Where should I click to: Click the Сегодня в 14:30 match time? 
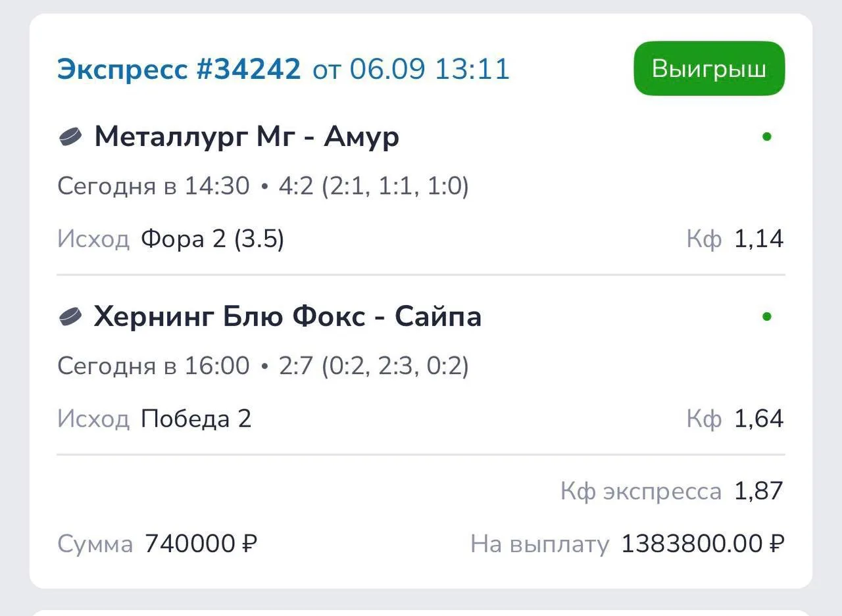pos(153,187)
